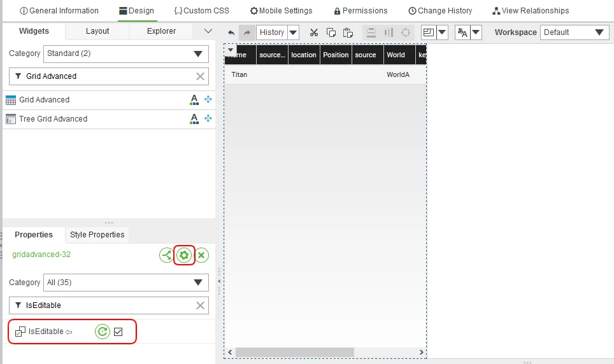Viewport: 614px width, 364px height.
Task: Click the Position column header
Action: 336,55
